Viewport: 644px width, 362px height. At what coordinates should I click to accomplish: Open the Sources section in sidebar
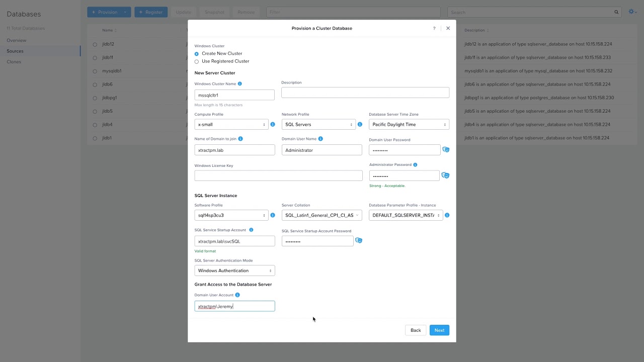[15, 51]
